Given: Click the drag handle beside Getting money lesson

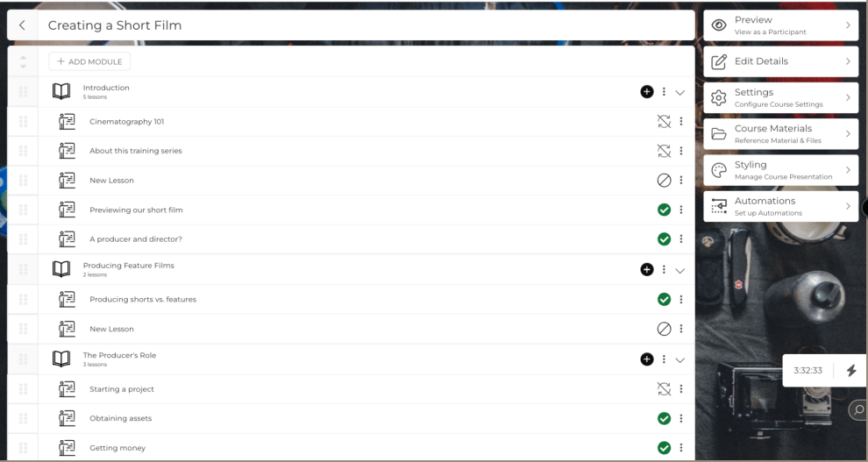Looking at the screenshot, I should tap(24, 448).
